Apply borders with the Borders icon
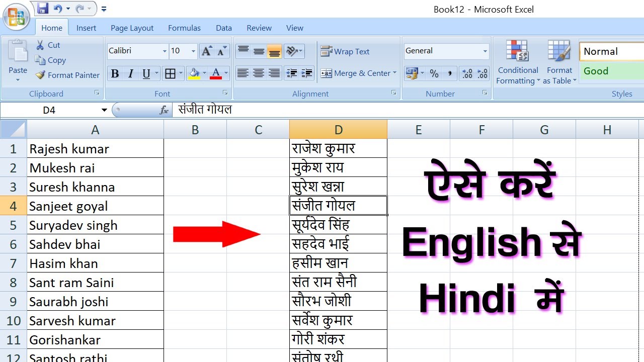The height and width of the screenshot is (362, 644). tap(170, 74)
